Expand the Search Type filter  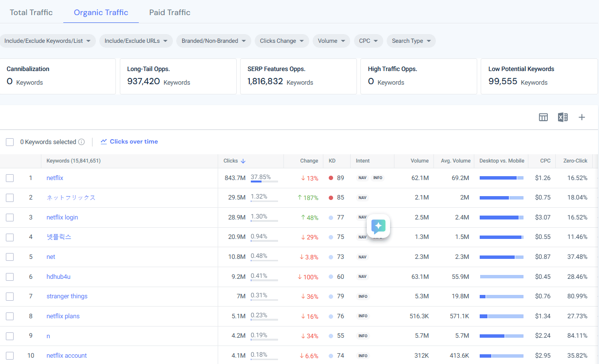point(411,41)
